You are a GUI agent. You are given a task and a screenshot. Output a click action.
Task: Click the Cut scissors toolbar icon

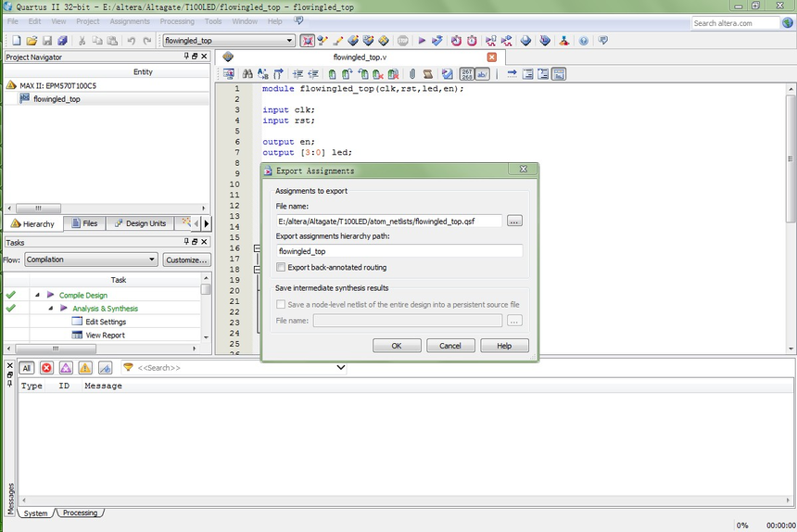pos(82,41)
